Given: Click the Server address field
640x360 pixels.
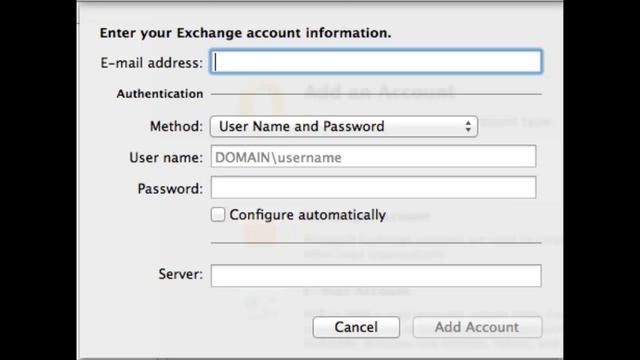Looking at the screenshot, I should pyautogui.click(x=376, y=276).
